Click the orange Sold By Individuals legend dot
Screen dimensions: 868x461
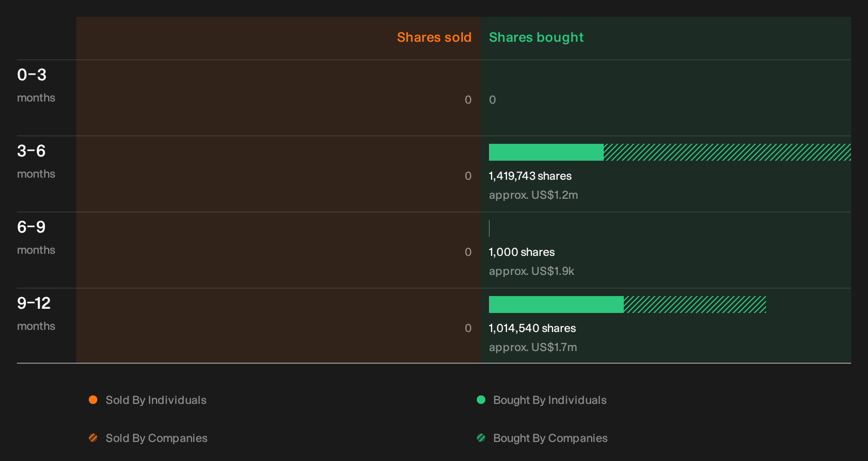point(93,400)
